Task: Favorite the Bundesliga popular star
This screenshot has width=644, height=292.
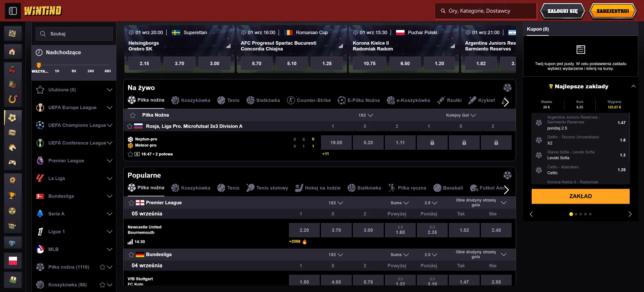Action: coord(131,255)
